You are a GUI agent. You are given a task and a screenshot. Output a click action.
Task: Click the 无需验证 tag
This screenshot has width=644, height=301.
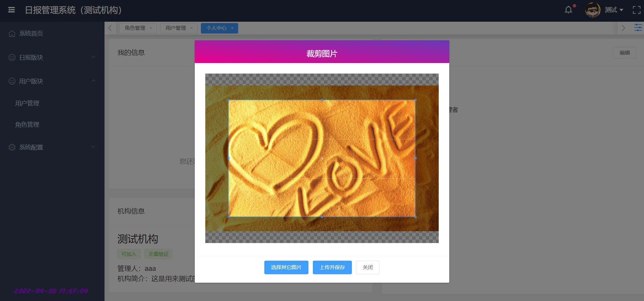coord(158,254)
